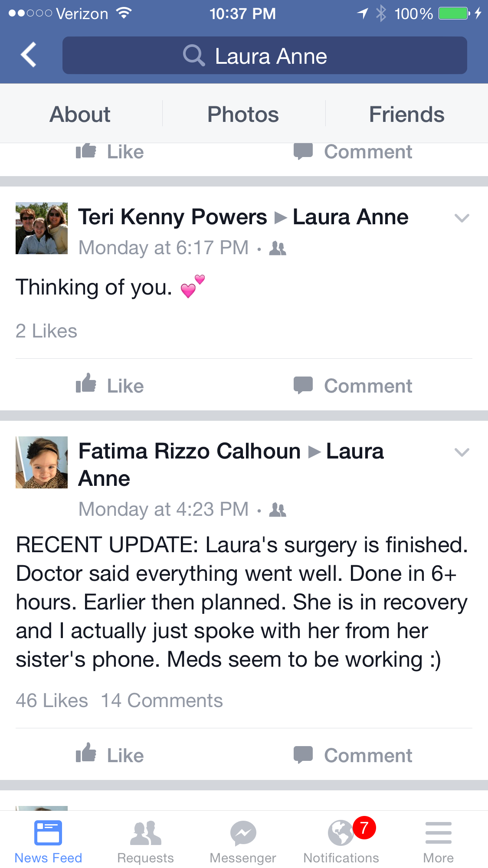View the 46 Likes list
This screenshot has width=488, height=868.
pos(52,701)
